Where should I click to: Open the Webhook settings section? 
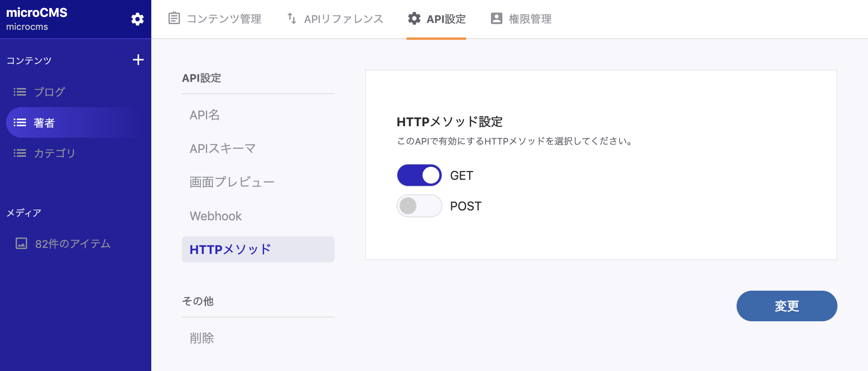[x=216, y=216]
